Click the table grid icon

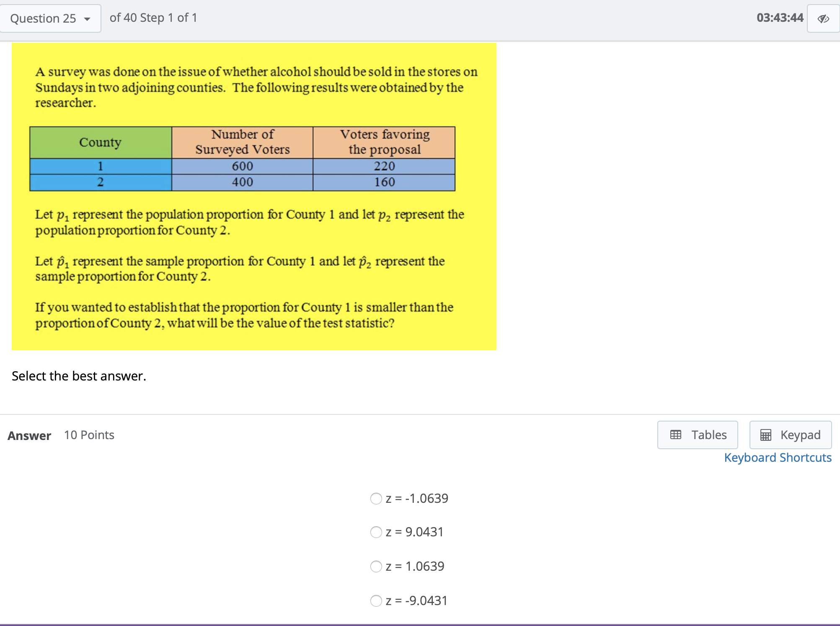[676, 435]
